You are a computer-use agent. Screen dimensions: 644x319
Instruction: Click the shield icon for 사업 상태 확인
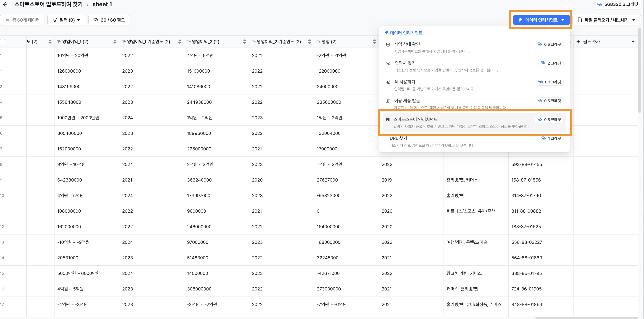388,45
